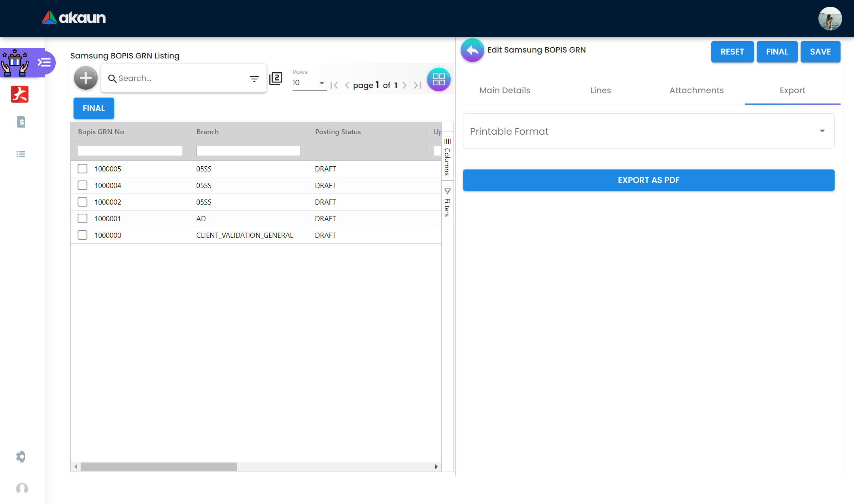Expand the Rows per page dropdown
The image size is (854, 504).
click(309, 83)
